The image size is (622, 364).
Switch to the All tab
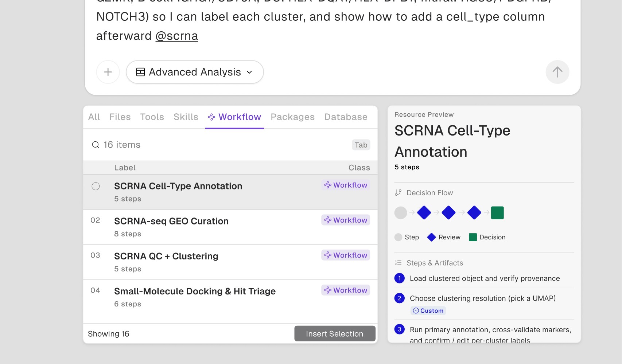[94, 117]
